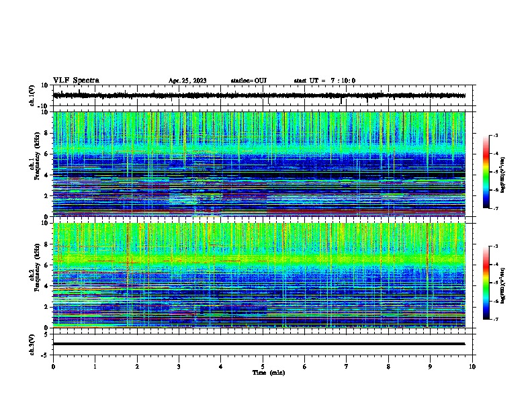This screenshot has width=532, height=411.
Task: Click the "8" kHz tick of ch.1 frequency axis
Action: [x=46, y=133]
